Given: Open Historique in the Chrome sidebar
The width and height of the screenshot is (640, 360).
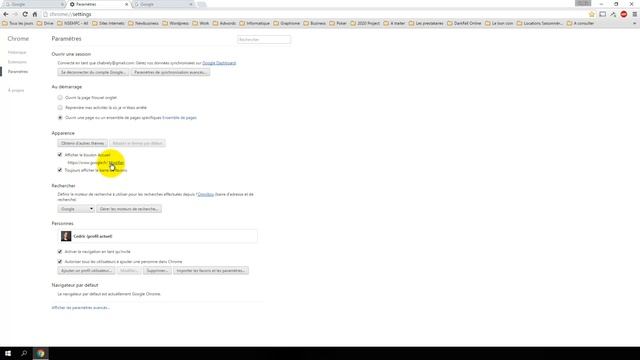Looking at the screenshot, I should click(x=17, y=52).
